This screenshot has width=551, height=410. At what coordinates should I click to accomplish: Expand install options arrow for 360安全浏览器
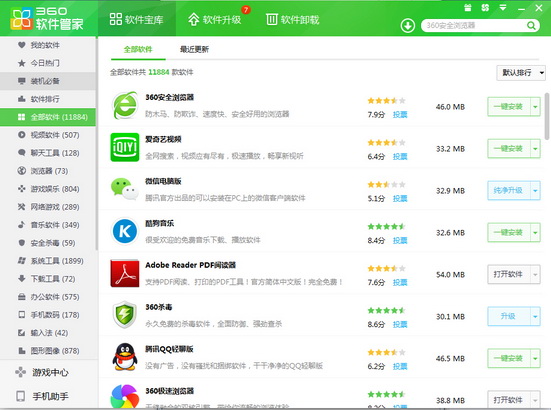535,106
